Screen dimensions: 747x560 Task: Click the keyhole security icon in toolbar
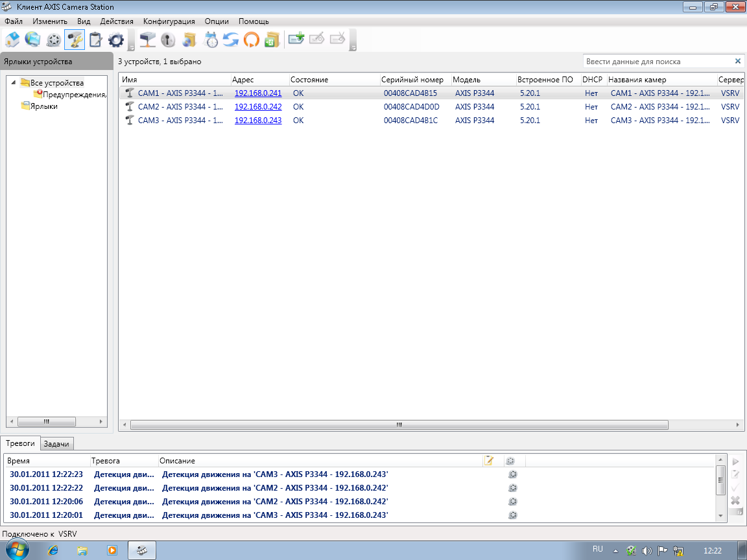[168, 40]
